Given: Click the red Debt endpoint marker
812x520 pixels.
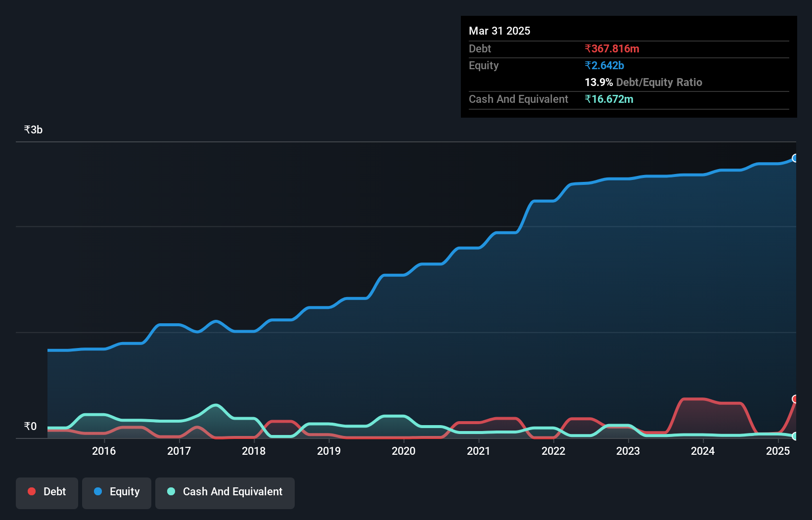Looking at the screenshot, I should click(795, 399).
